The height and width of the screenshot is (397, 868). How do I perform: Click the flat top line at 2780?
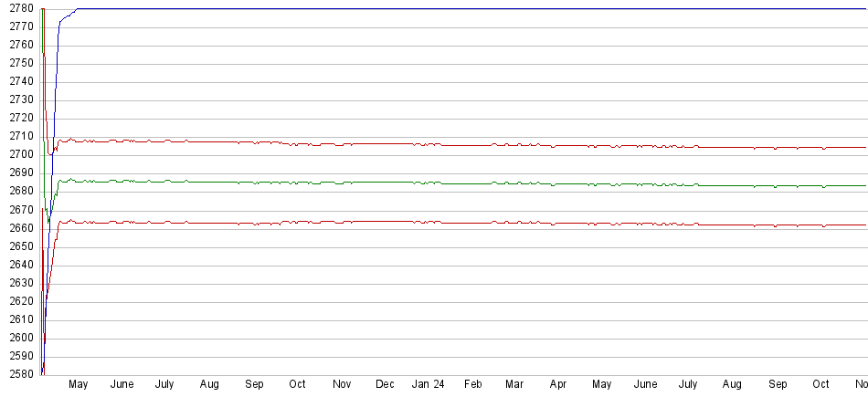pyautogui.click(x=457, y=9)
